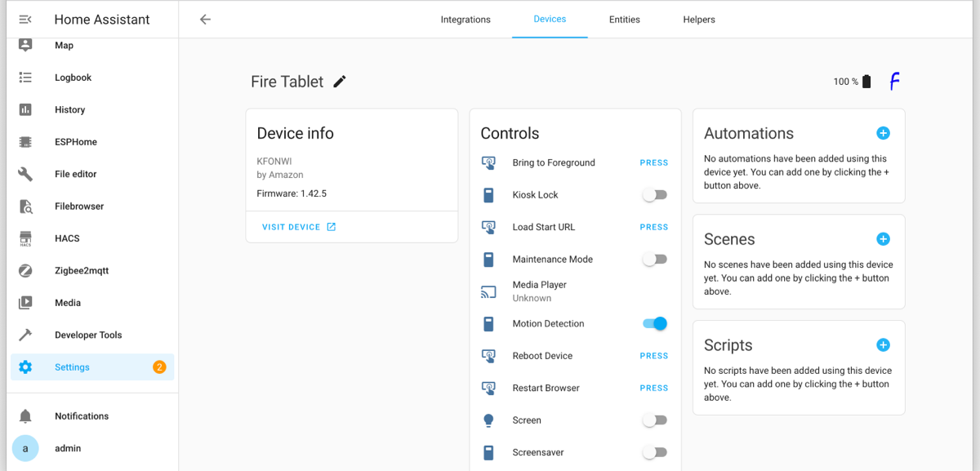
Task: Open the Helpers tab
Action: pyautogui.click(x=699, y=20)
